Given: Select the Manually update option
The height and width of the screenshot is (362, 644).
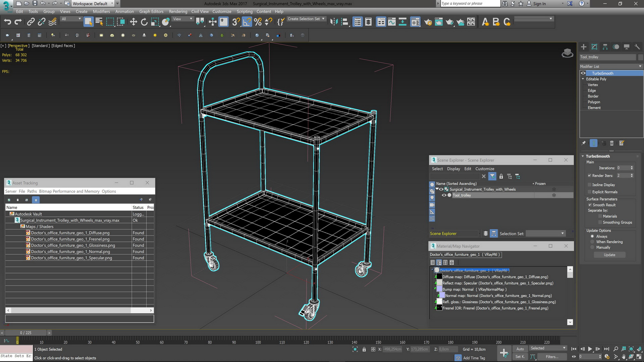Looking at the screenshot, I should (x=592, y=247).
